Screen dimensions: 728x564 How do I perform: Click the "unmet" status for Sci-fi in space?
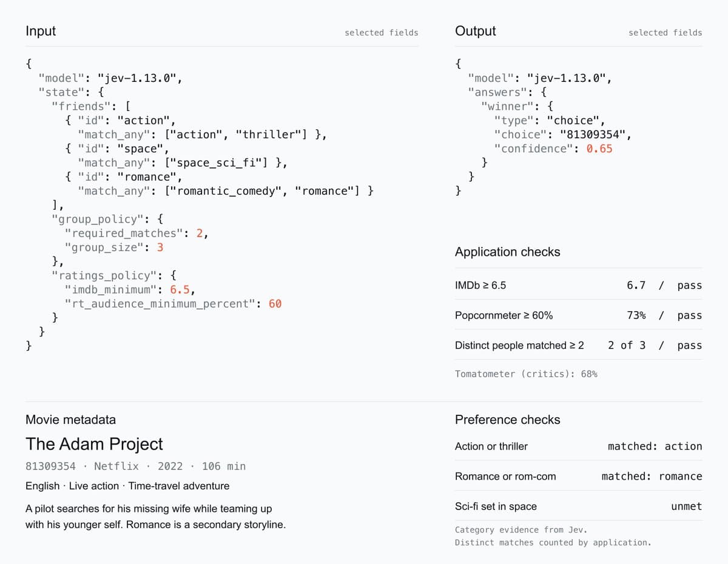(x=687, y=506)
